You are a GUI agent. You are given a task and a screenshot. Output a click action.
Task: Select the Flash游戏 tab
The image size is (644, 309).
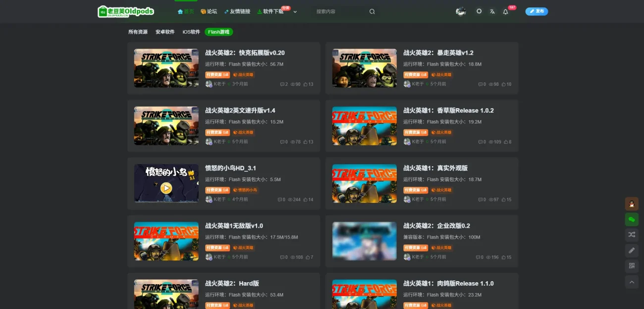tap(218, 32)
